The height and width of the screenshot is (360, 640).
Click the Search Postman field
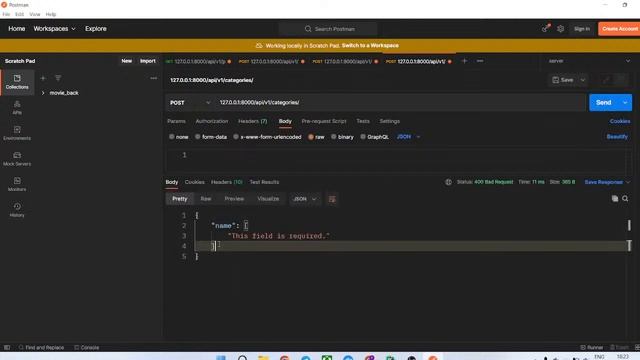[329, 29]
